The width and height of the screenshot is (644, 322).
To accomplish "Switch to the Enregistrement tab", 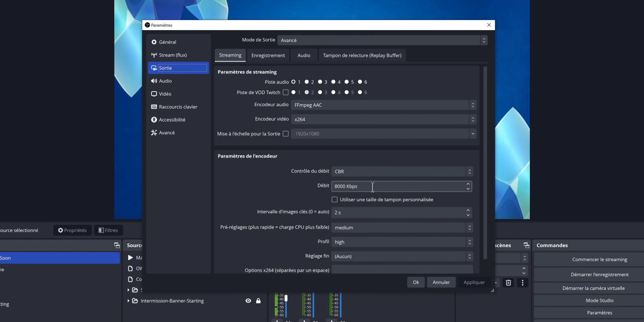I will 268,55.
